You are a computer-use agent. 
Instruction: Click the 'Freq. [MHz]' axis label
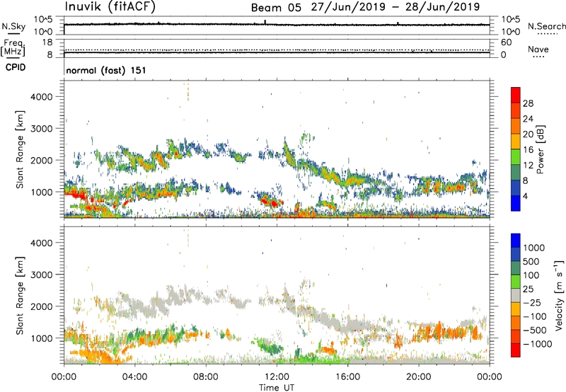13,47
